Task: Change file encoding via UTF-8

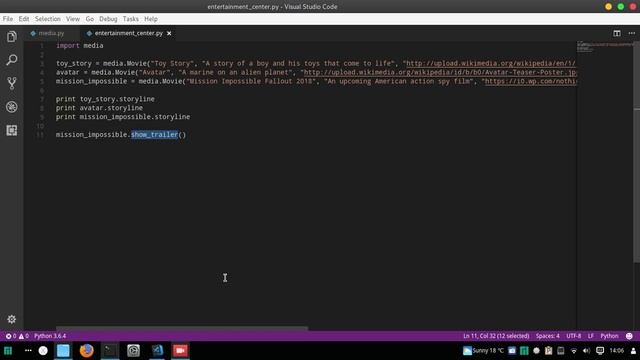Action: click(573, 336)
